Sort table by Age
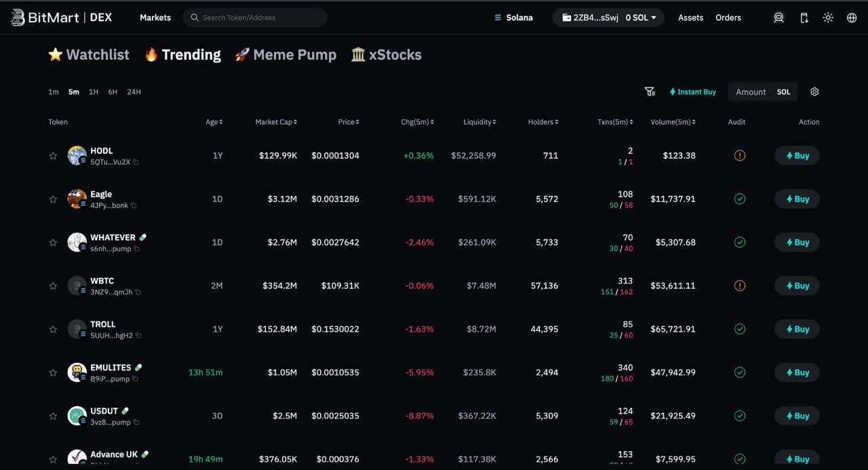868x470 pixels. (214, 122)
